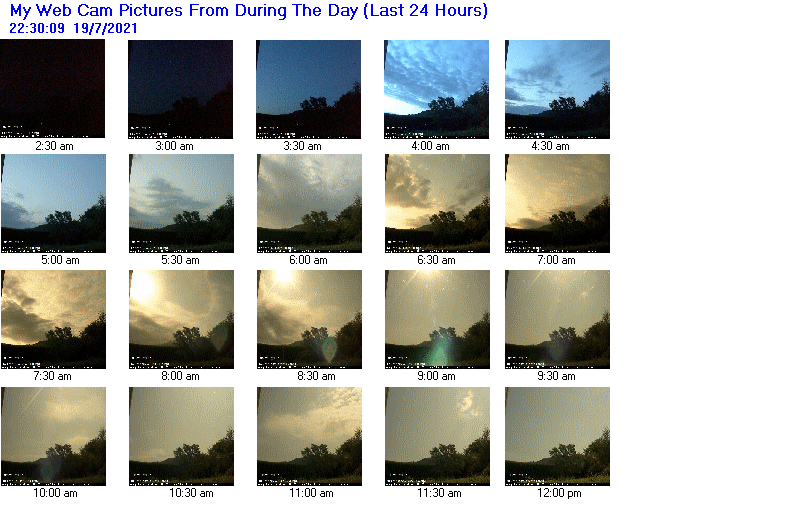
Task: Select the 10:00 am webcam image
Action: (x=54, y=436)
